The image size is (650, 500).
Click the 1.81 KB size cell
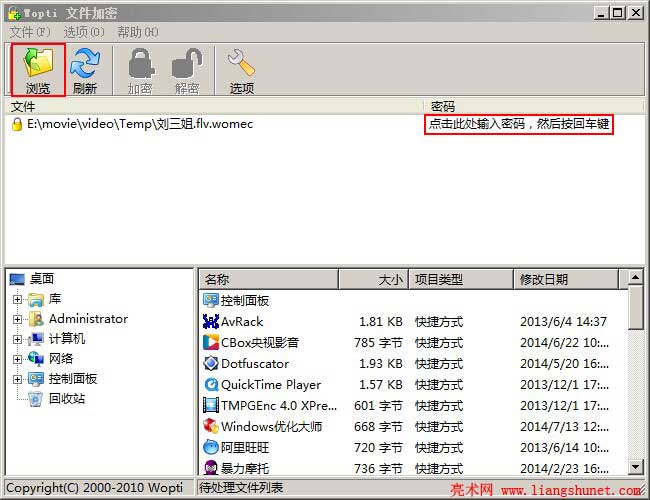click(x=381, y=322)
